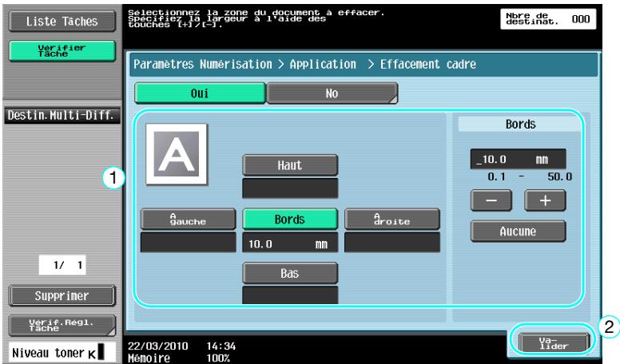Click the Paramètres Numérisation breadcrumb item
The height and width of the screenshot is (364, 620).
(203, 64)
